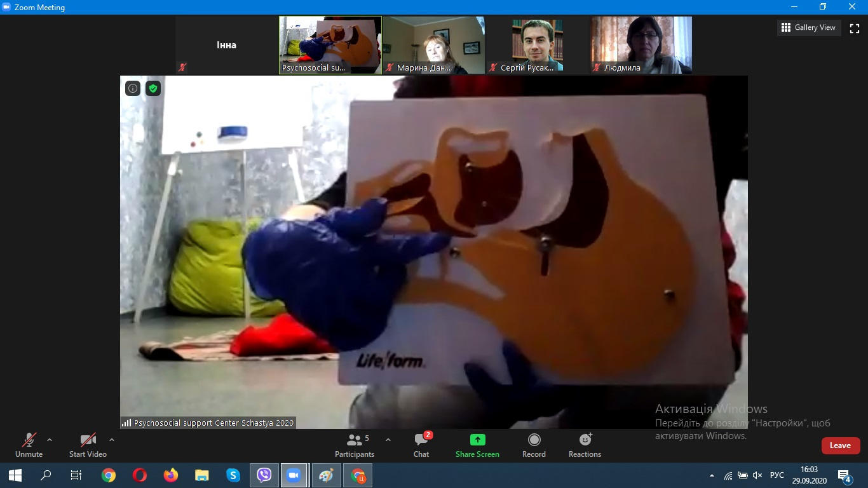
Task: Open File Explorer from the taskbar
Action: (x=202, y=475)
